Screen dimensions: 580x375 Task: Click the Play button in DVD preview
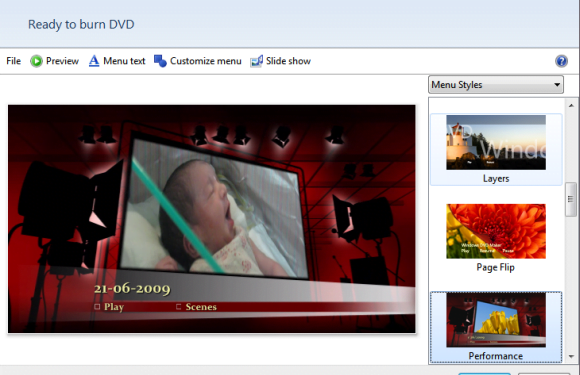coord(109,307)
